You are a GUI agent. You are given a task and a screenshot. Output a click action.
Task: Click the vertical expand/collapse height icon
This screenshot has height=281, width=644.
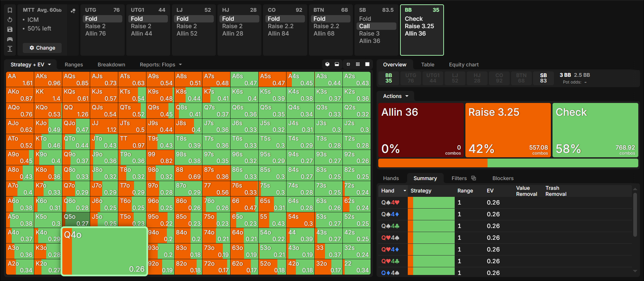(x=10, y=49)
